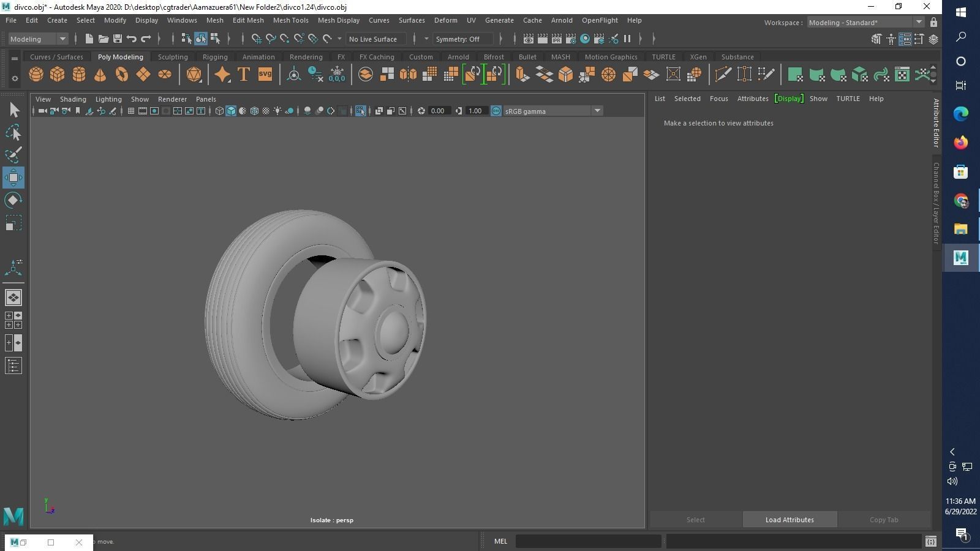Viewport: 980px width, 551px height.
Task: Click the polygon Type (T) tool icon
Action: [x=244, y=75]
